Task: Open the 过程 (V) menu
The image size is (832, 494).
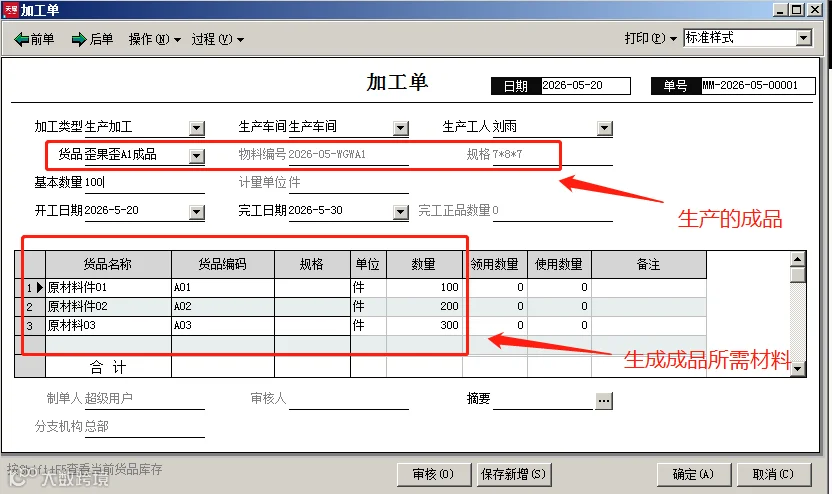Action: pos(218,39)
